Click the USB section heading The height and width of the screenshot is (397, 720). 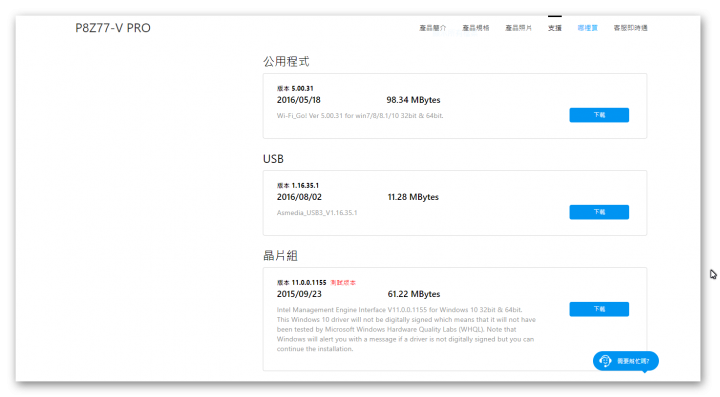click(x=273, y=159)
